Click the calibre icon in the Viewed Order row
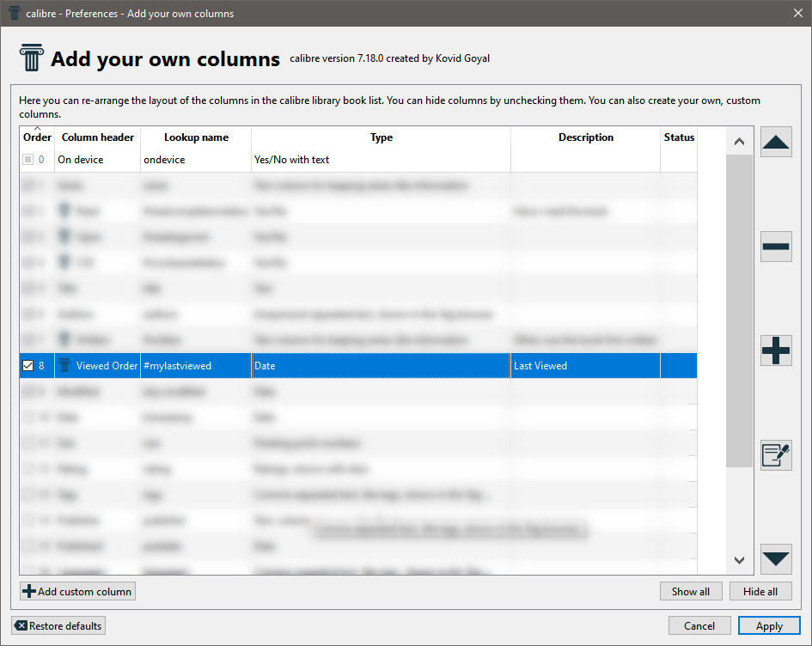This screenshot has height=646, width=812. (x=64, y=365)
